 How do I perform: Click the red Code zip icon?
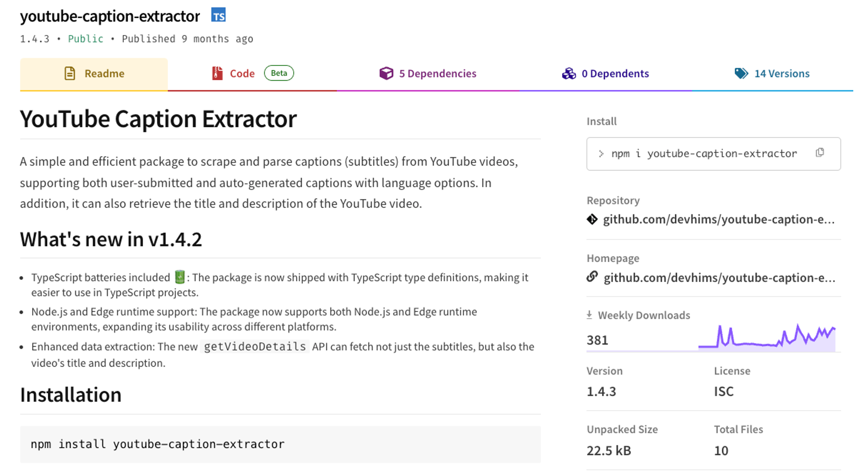[x=217, y=73]
